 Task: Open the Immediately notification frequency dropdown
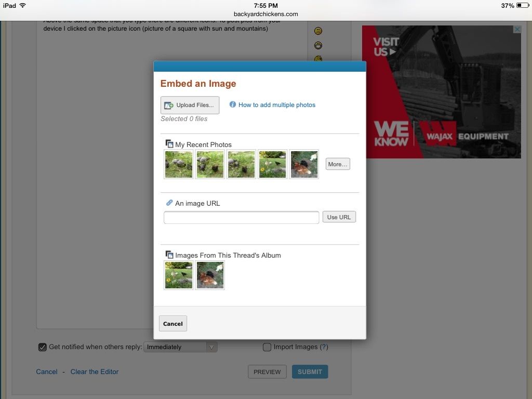(180, 347)
